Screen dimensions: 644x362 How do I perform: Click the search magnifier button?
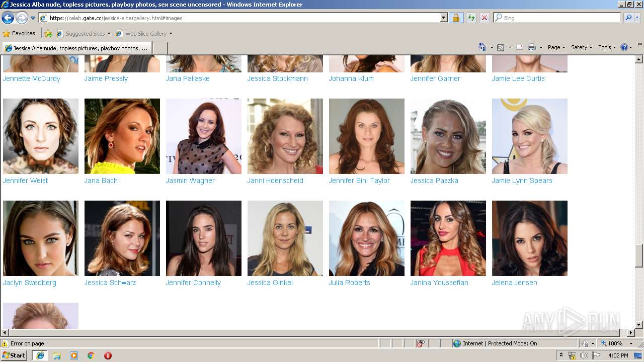pos(628,18)
